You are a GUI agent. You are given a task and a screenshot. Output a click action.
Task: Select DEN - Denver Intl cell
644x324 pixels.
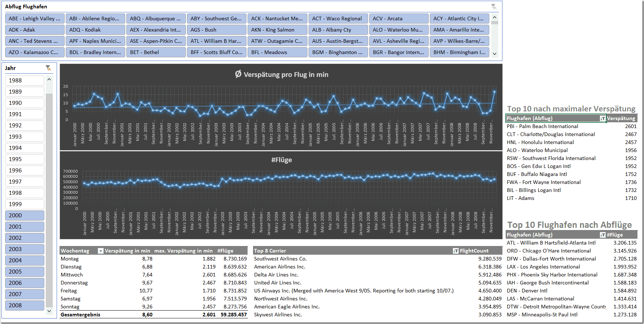coord(527,291)
